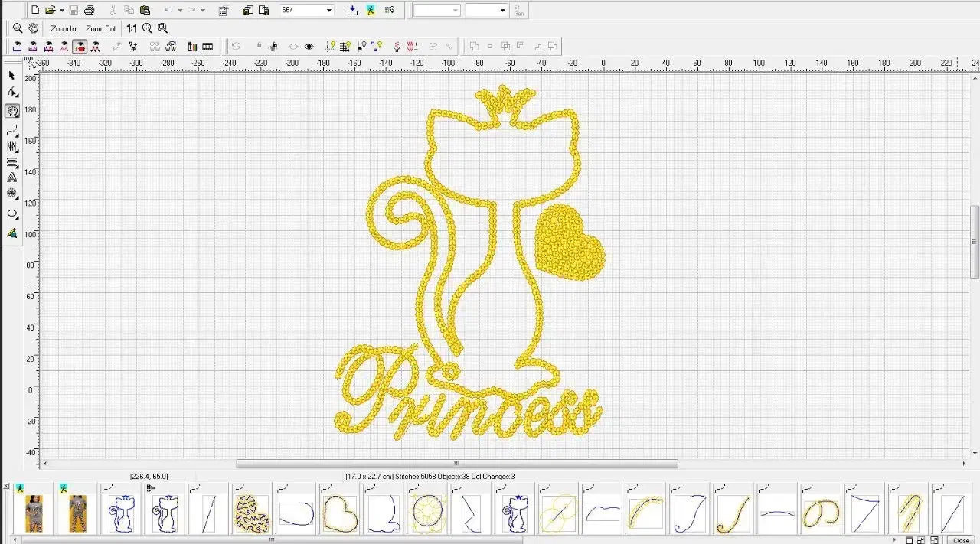Click the Paste clipboard icon

point(145,10)
